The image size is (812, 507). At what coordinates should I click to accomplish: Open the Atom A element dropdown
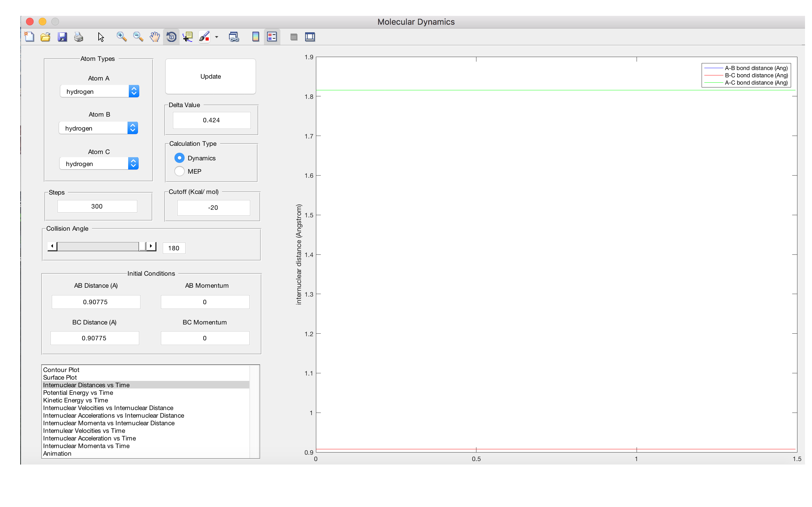coord(100,91)
